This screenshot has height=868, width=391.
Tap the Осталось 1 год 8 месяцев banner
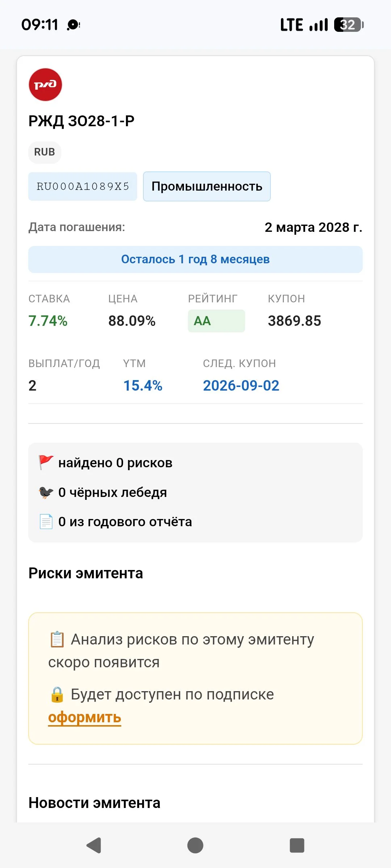pyautogui.click(x=195, y=259)
